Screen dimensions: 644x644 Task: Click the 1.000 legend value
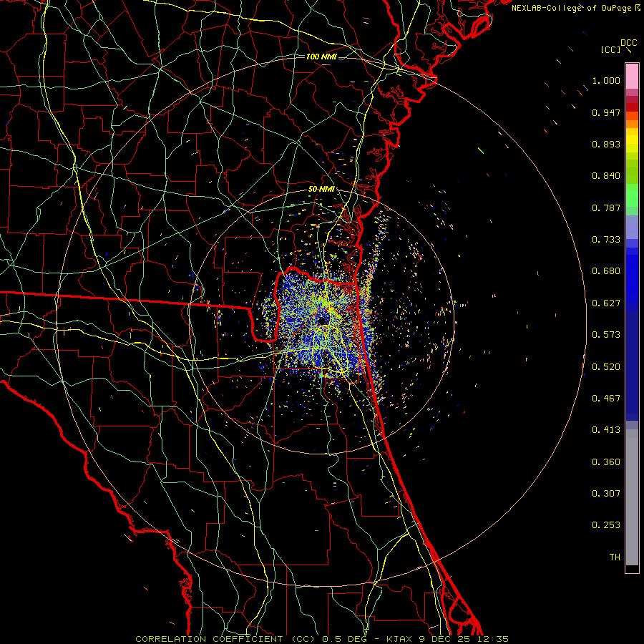click(606, 80)
